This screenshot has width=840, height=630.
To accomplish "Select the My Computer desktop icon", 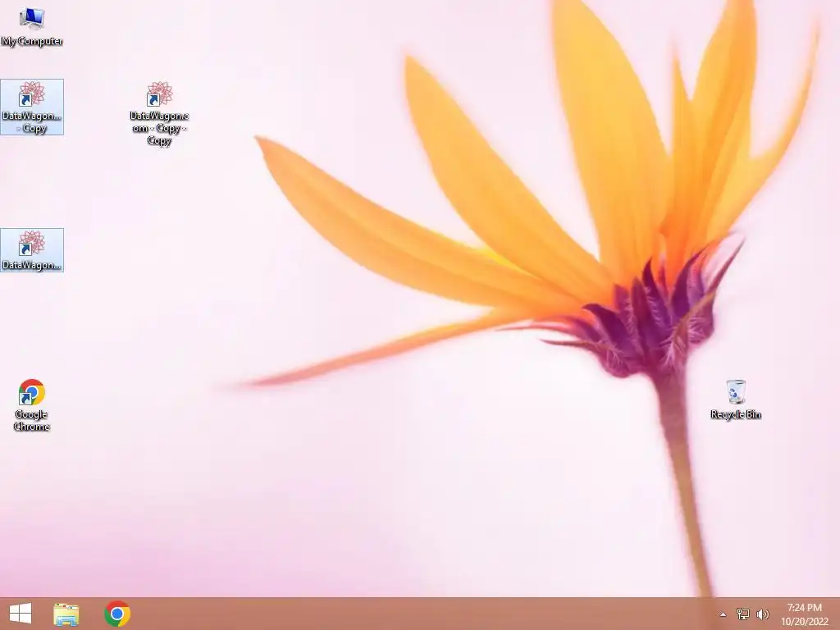I will point(32,27).
